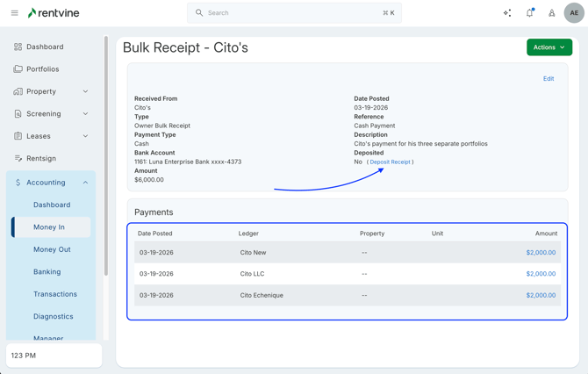Expand the Screening sidebar section
This screenshot has width=588, height=374.
coord(85,114)
